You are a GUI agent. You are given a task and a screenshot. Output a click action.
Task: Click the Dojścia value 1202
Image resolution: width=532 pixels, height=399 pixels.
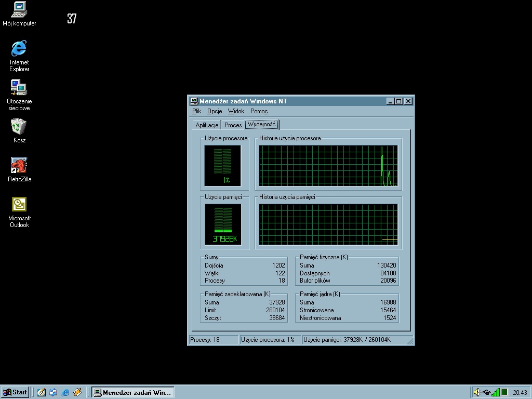pyautogui.click(x=278, y=265)
